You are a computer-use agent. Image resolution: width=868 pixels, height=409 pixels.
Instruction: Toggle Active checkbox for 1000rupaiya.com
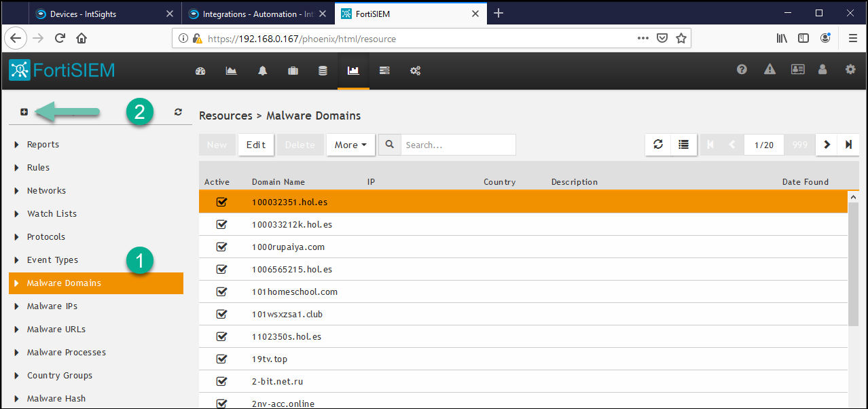[x=221, y=247]
